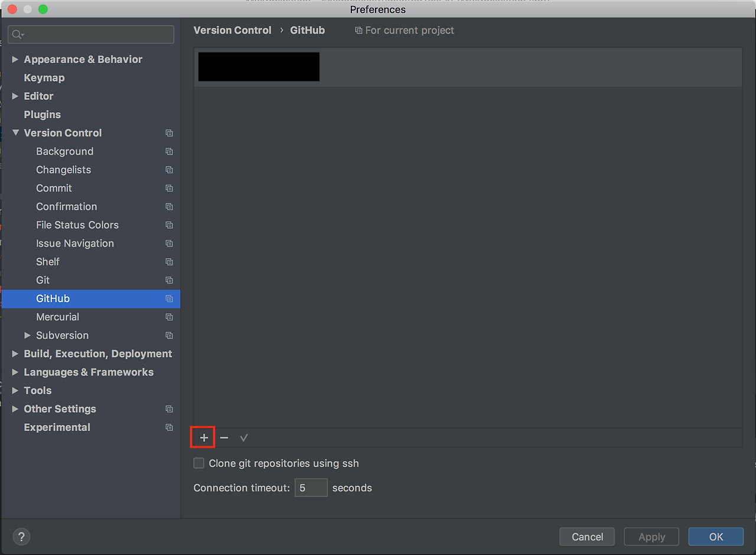Expand the Languages & Frameworks section
Screen dimensions: 756x555
[15, 372]
